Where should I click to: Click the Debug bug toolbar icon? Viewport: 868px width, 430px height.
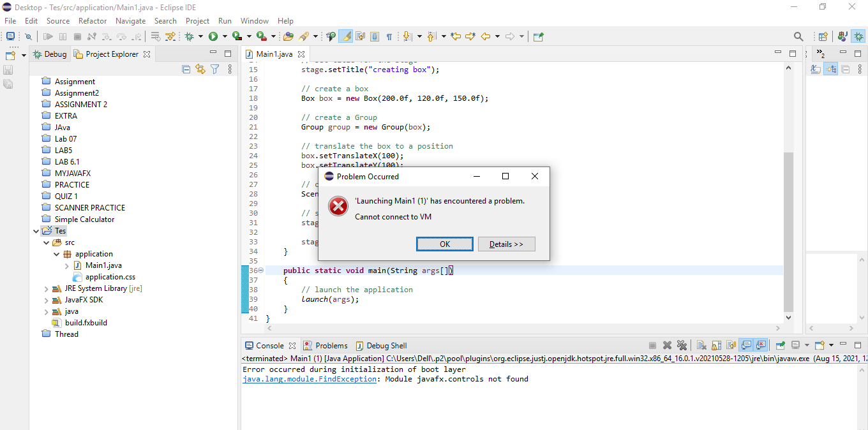(x=189, y=37)
